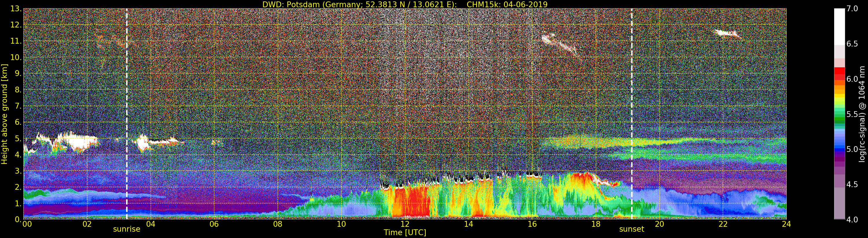Click the white dashed sunset marker line

[x=631, y=114]
